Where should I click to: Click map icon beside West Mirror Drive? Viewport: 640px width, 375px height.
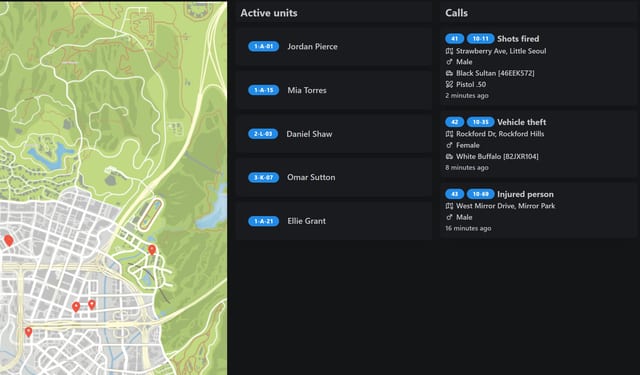pyautogui.click(x=449, y=206)
